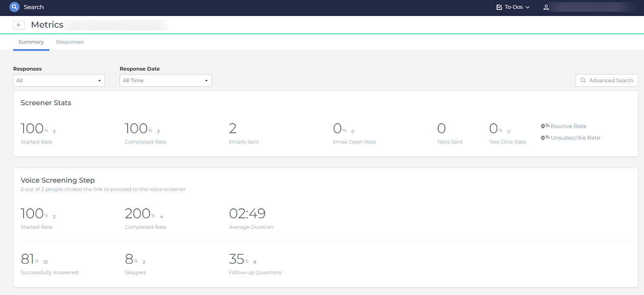Expand the To-Dos chevron menu
This screenshot has width=644, height=295.
coord(528,7)
